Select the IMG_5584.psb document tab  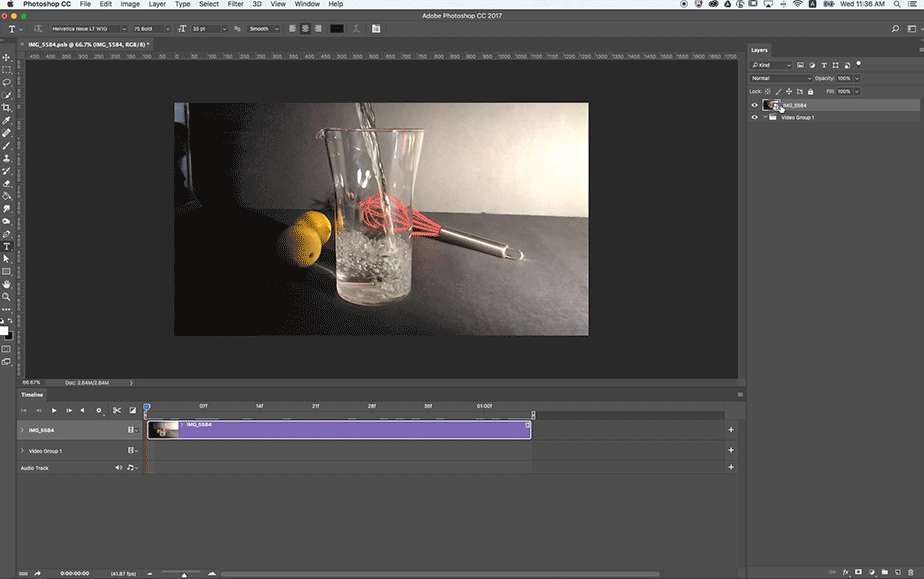pos(88,45)
